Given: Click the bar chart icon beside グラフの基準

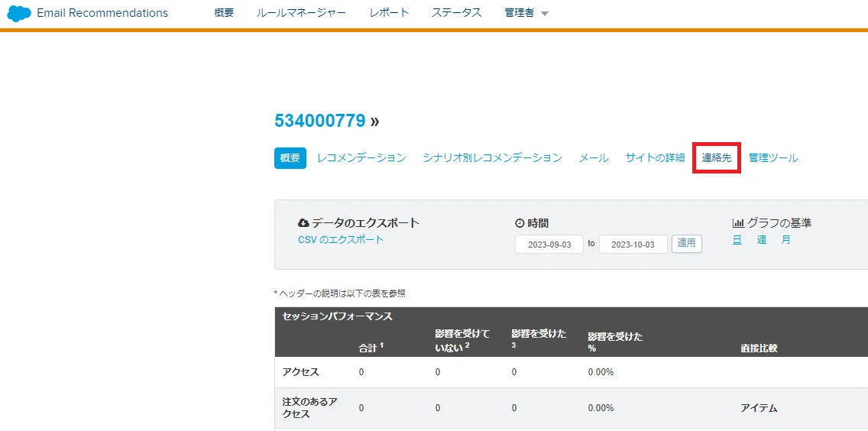Looking at the screenshot, I should tap(738, 223).
